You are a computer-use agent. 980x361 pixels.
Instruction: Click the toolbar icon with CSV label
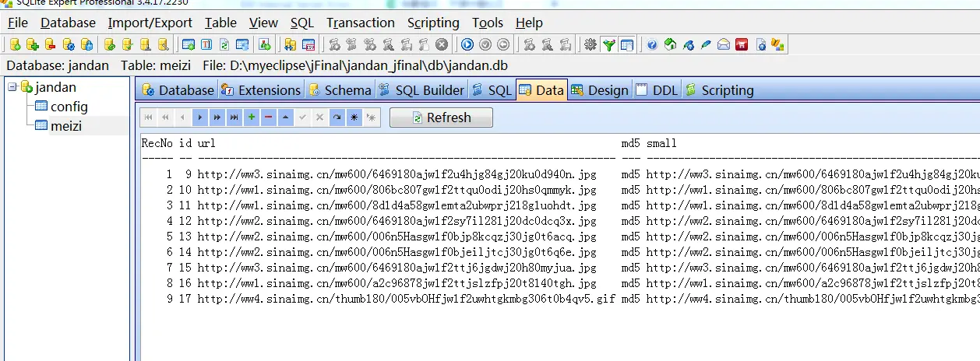click(x=308, y=44)
